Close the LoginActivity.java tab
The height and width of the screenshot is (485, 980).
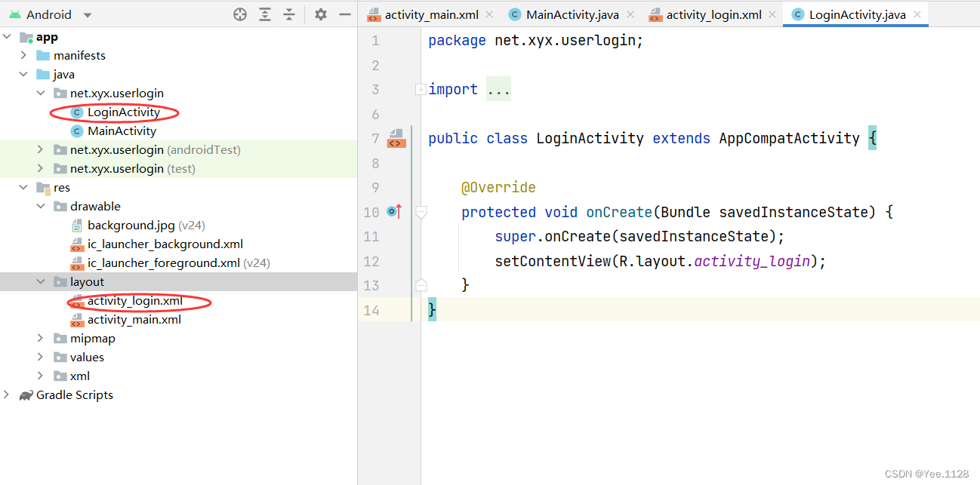pos(917,14)
